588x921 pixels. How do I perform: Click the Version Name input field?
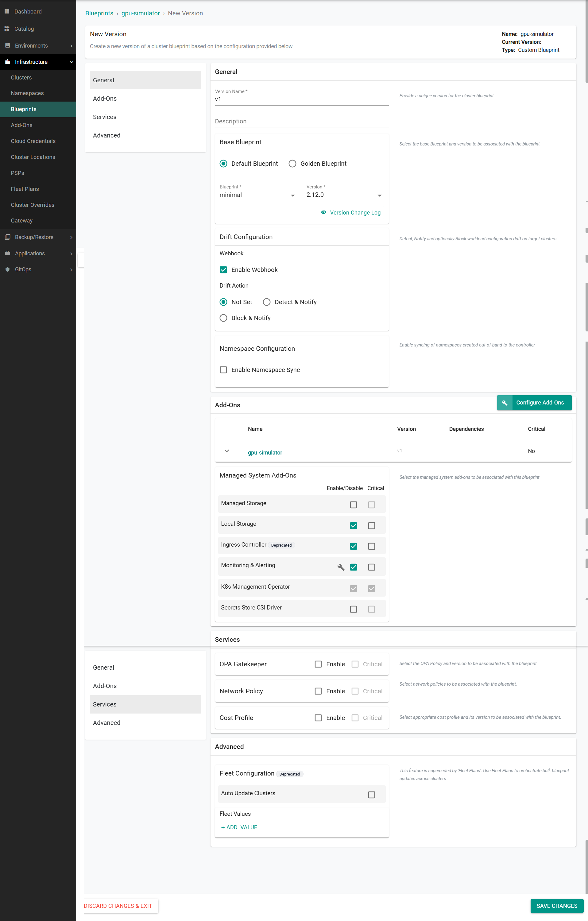click(x=301, y=99)
